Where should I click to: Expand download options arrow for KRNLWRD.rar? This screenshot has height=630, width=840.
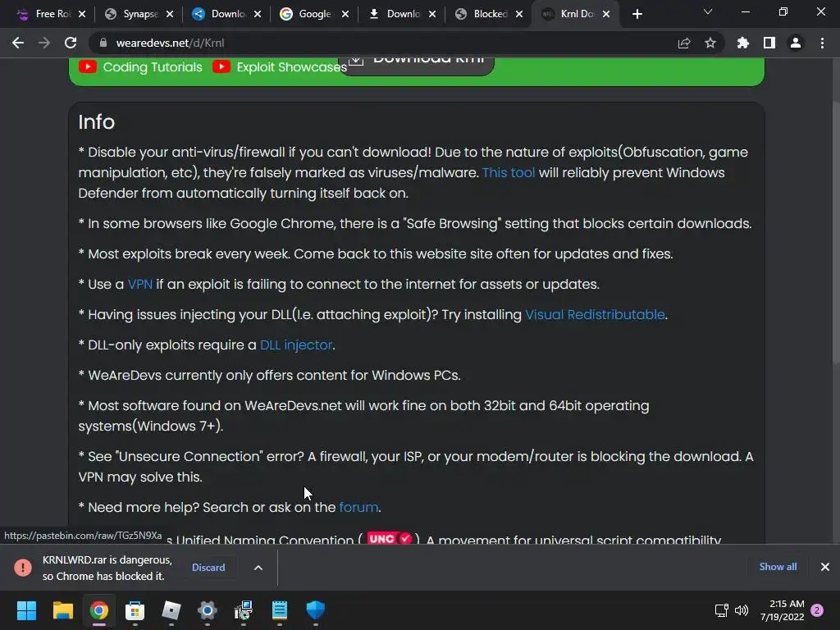point(258,568)
